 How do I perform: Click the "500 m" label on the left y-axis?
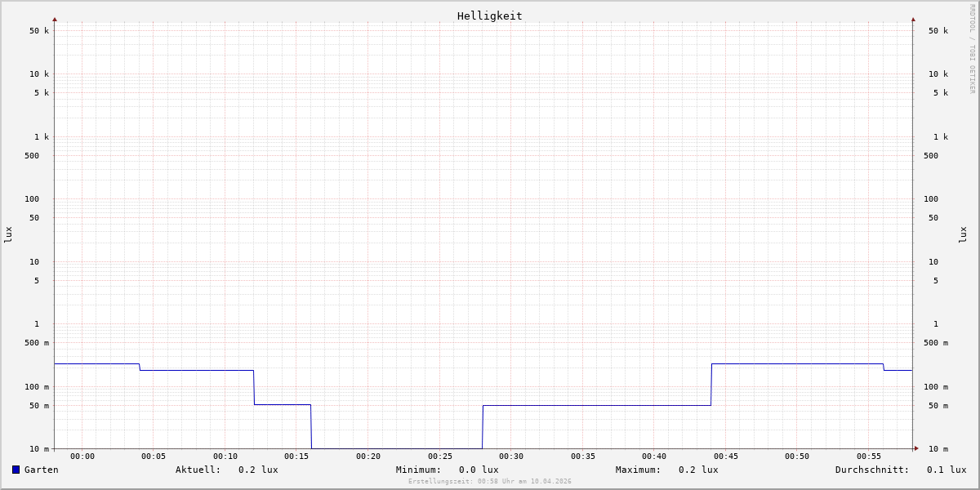37,343
